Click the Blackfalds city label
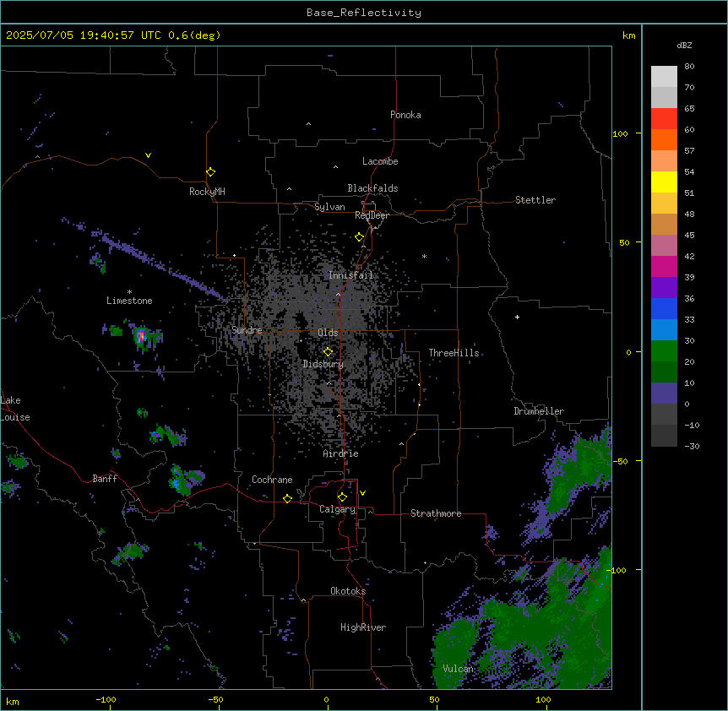 click(372, 188)
